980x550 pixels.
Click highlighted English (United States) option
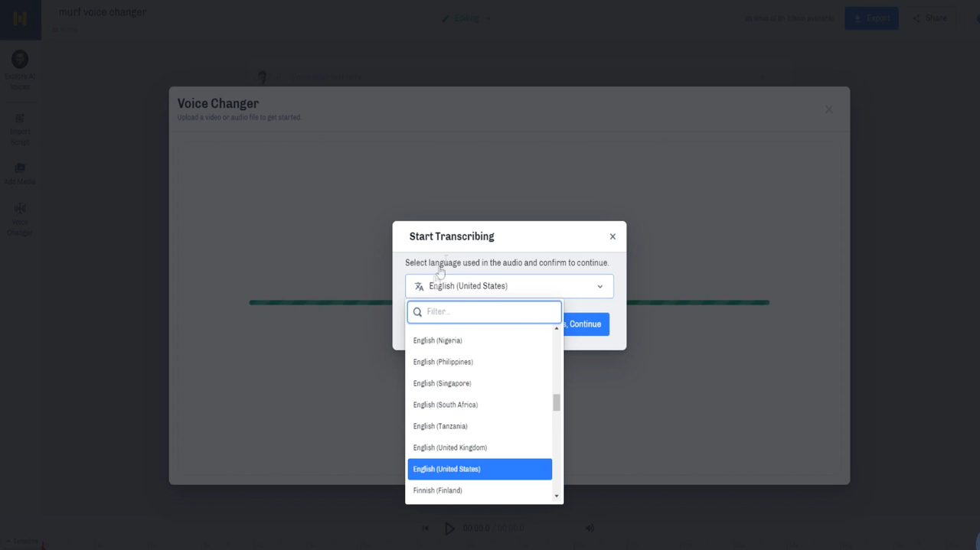(479, 469)
